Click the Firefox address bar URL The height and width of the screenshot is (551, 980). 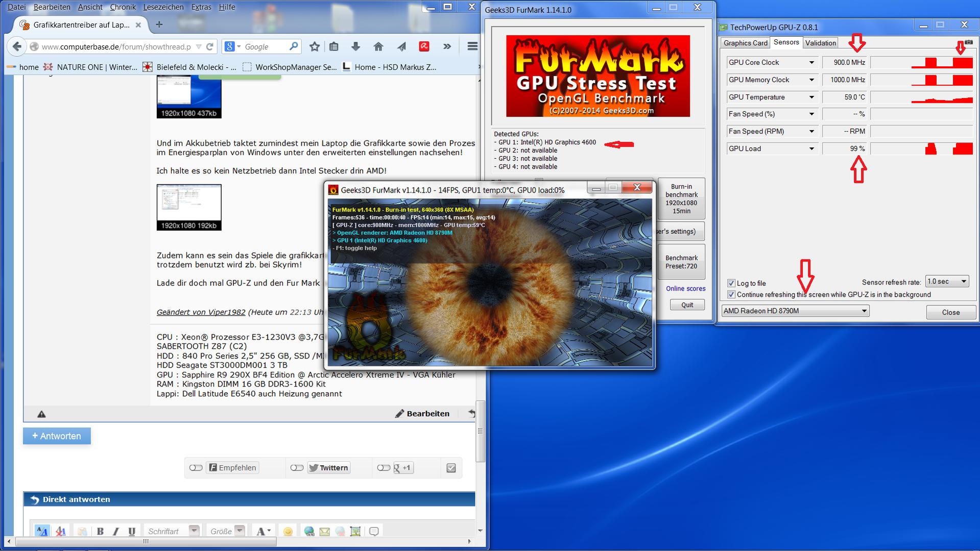[x=116, y=46]
